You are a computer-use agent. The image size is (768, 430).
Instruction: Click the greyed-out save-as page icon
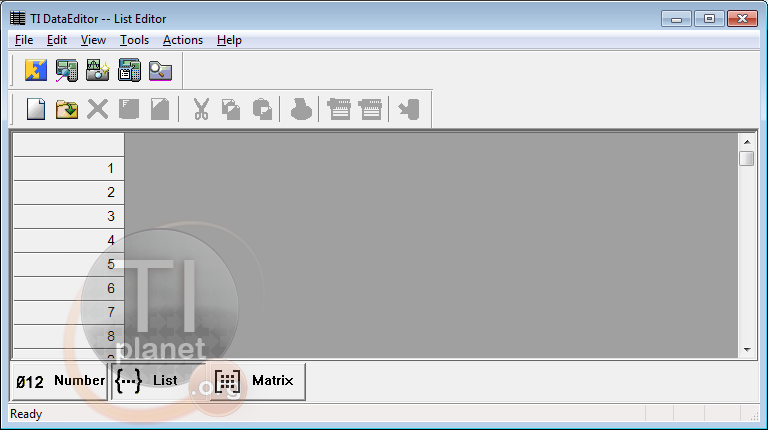160,109
